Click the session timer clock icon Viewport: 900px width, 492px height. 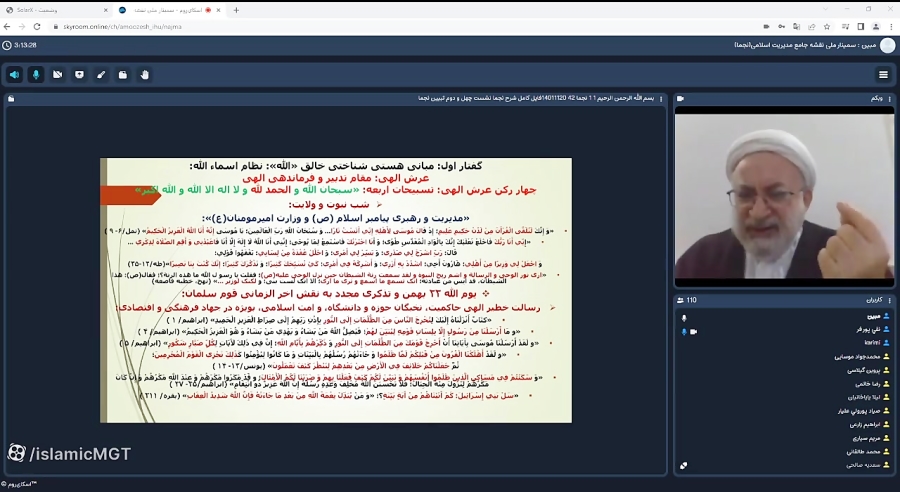coord(6,45)
